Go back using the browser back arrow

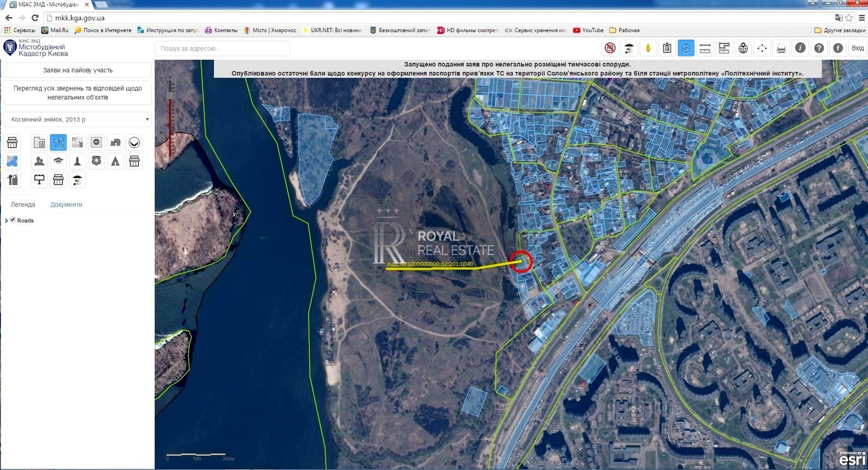click(x=8, y=18)
